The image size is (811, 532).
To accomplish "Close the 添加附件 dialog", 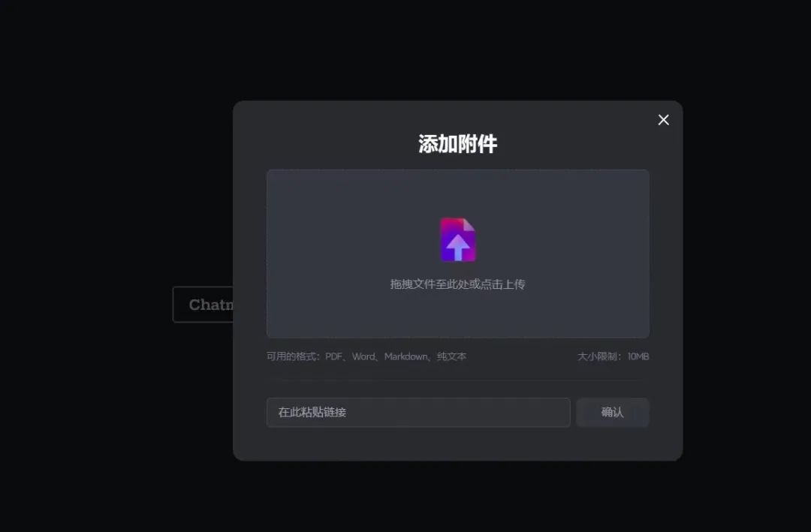I will [x=663, y=120].
